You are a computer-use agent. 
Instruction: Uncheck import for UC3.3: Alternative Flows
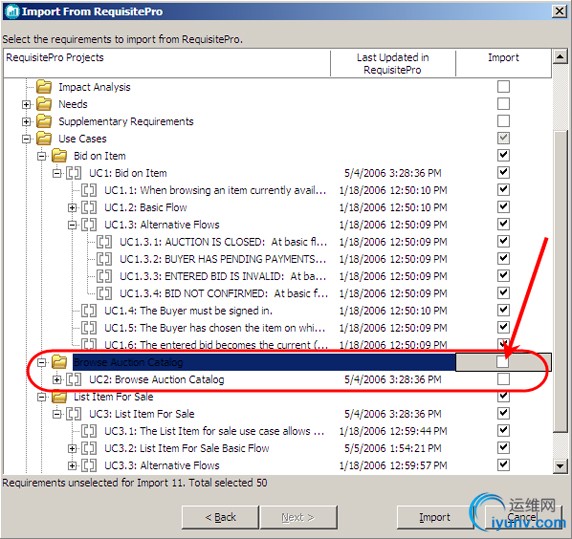point(503,465)
